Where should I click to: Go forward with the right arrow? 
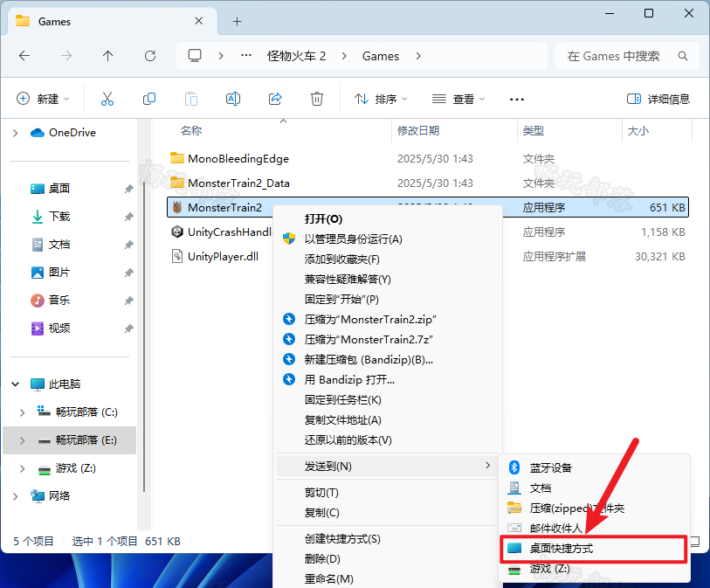[66, 56]
